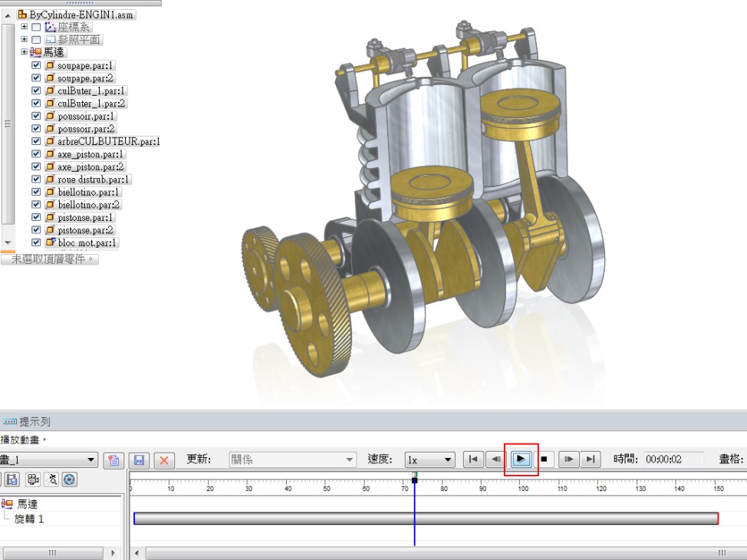Select 旋轉 1 in the animation tree
Image resolution: width=747 pixels, height=560 pixels.
tap(30, 519)
